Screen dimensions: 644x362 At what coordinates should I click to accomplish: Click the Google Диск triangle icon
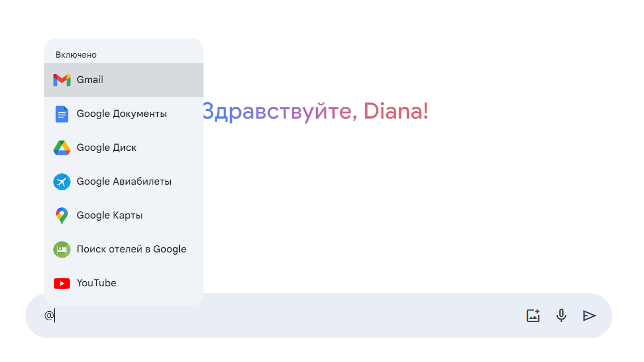(x=62, y=148)
